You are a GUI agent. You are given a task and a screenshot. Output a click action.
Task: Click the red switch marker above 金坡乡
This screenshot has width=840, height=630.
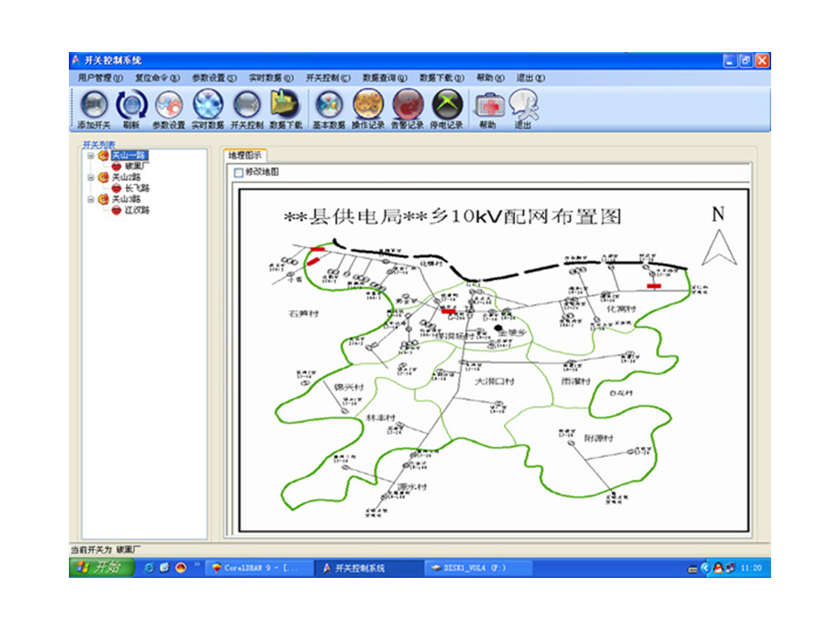pos(449,312)
